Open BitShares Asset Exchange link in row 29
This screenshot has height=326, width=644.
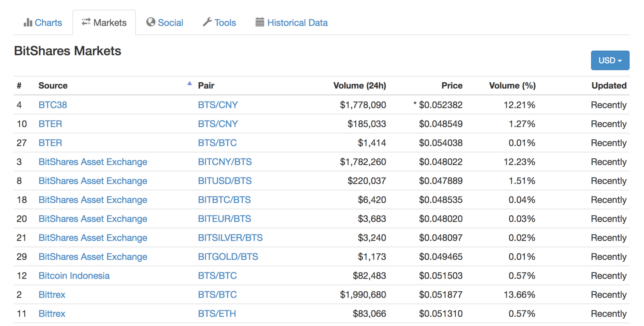pyautogui.click(x=93, y=257)
